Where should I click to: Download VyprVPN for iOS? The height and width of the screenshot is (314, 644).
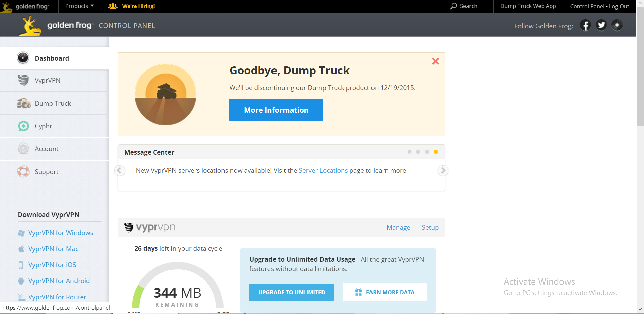pyautogui.click(x=52, y=265)
